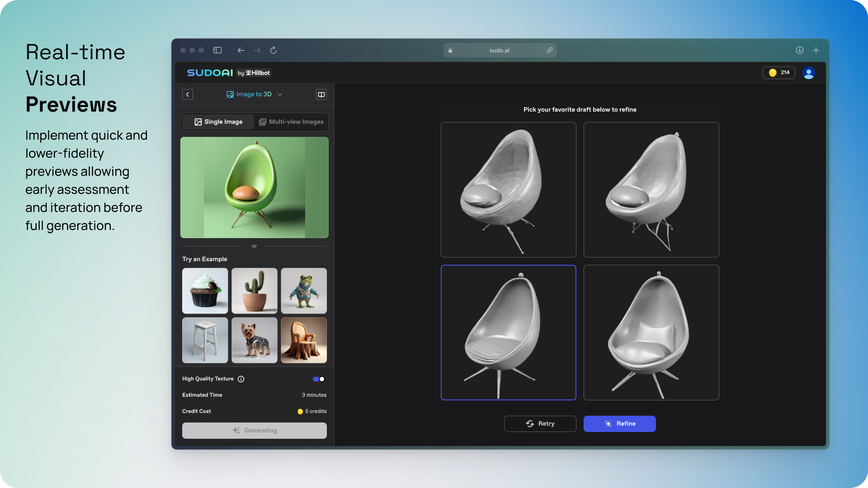This screenshot has height=488, width=868.
Task: Open browser downloads icon
Action: point(799,50)
